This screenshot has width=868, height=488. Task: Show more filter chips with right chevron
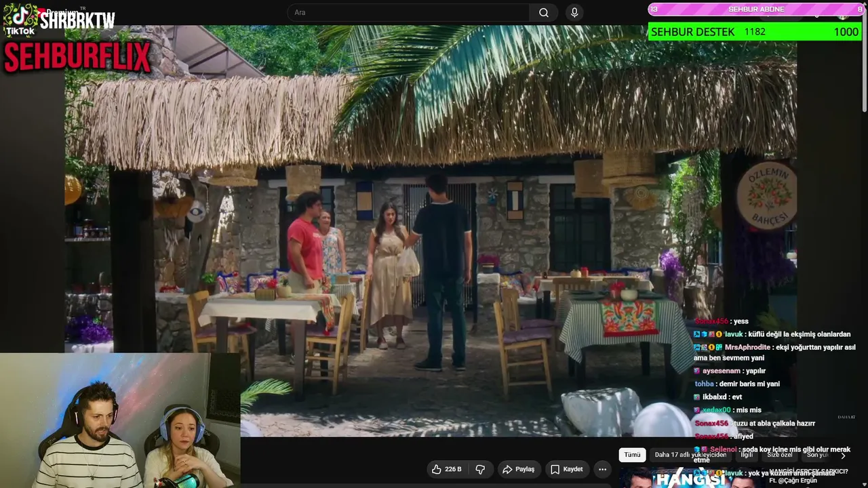coord(843,455)
